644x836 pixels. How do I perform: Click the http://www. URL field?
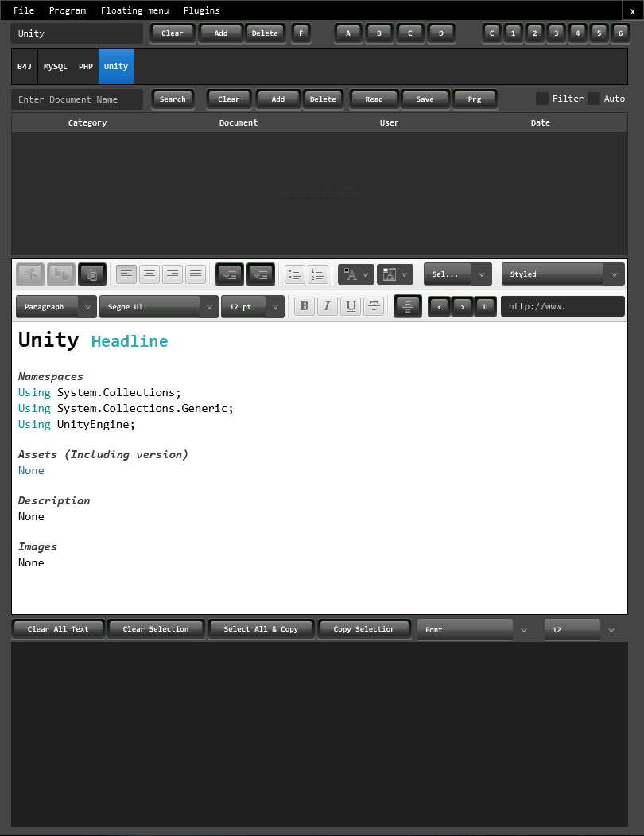point(562,305)
